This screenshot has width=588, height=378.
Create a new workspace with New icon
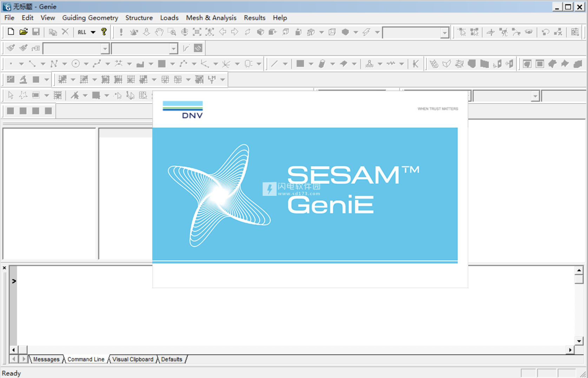11,32
